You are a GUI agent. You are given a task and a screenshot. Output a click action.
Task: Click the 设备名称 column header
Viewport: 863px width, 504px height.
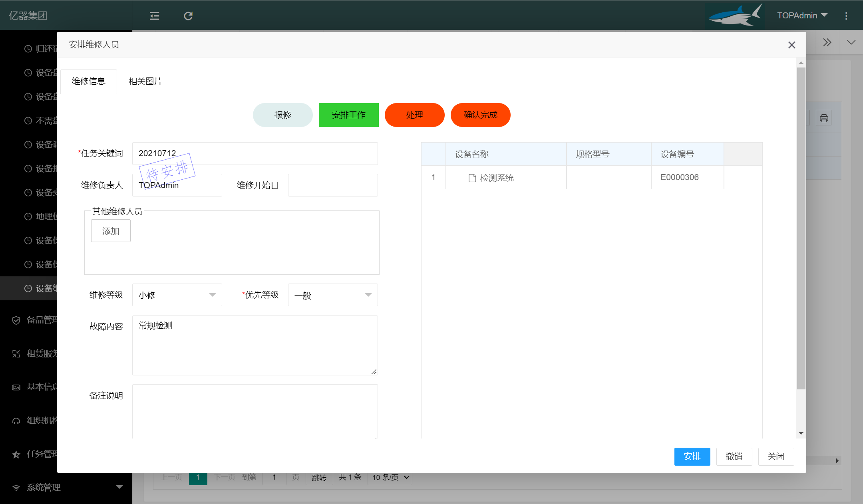click(506, 154)
